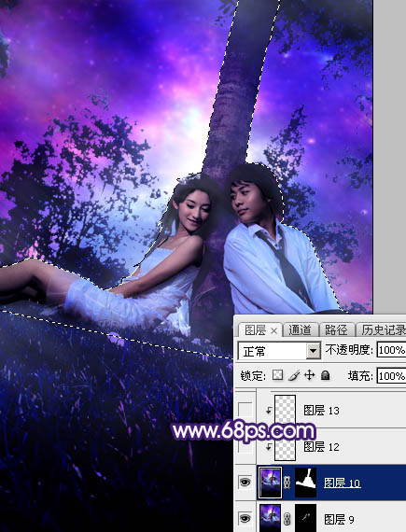This screenshot has width=406, height=532.
Task: Click clipping mask arrow on 图层 13
Action: pyautogui.click(x=269, y=411)
